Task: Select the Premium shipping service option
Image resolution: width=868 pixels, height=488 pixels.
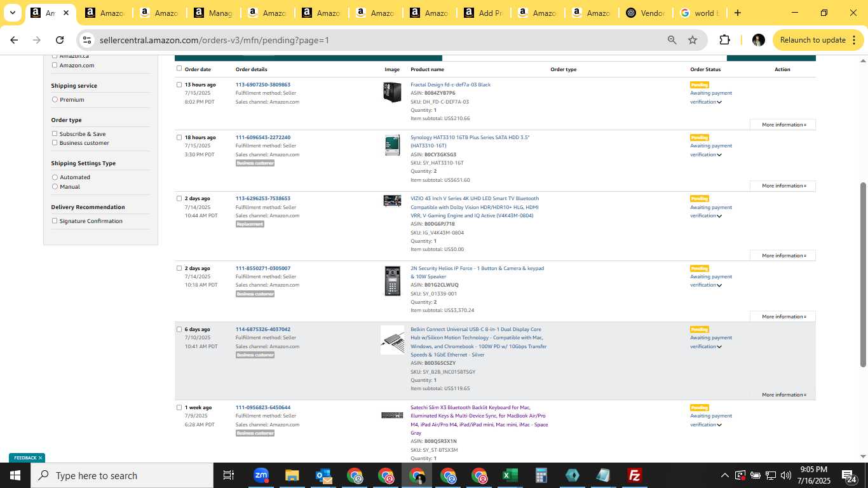Action: pyautogui.click(x=55, y=100)
